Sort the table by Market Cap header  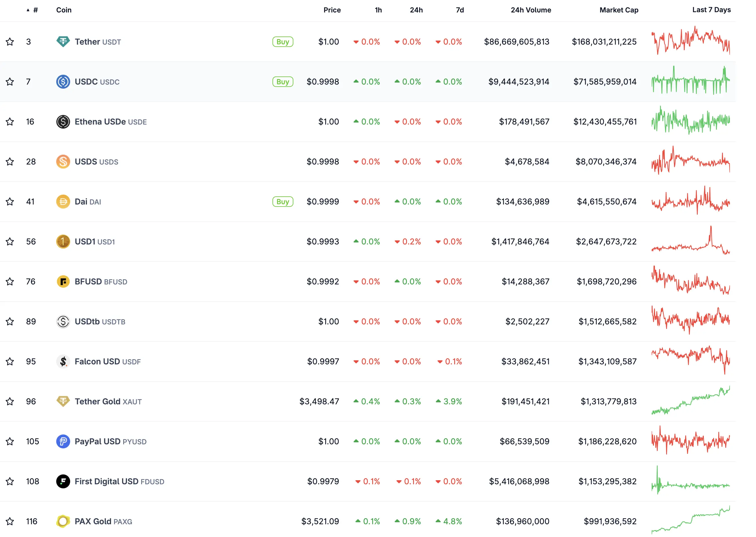coord(618,10)
